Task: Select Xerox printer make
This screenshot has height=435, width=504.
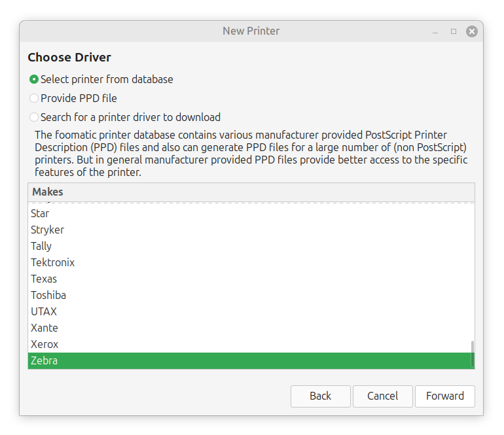Action: [45, 344]
